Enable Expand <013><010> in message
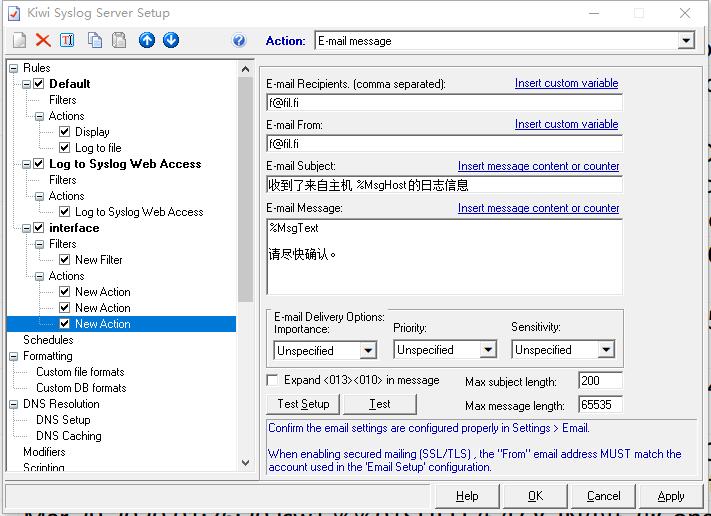The image size is (711, 516). pyautogui.click(x=273, y=380)
